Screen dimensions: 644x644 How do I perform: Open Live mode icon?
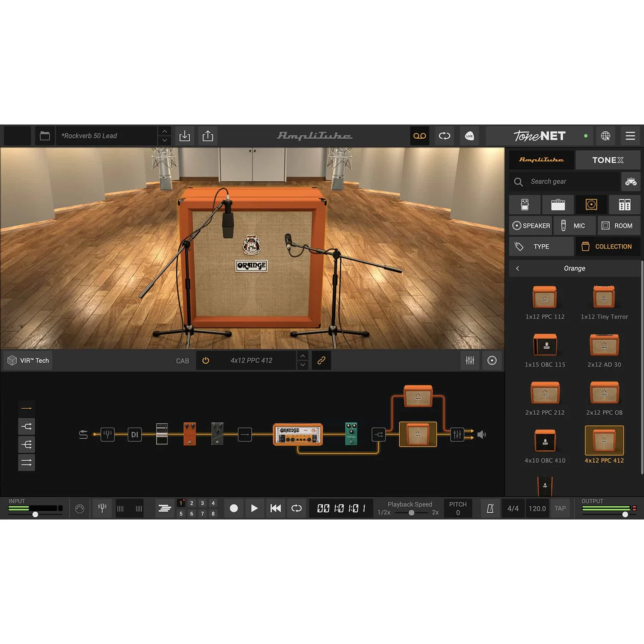pyautogui.click(x=469, y=136)
